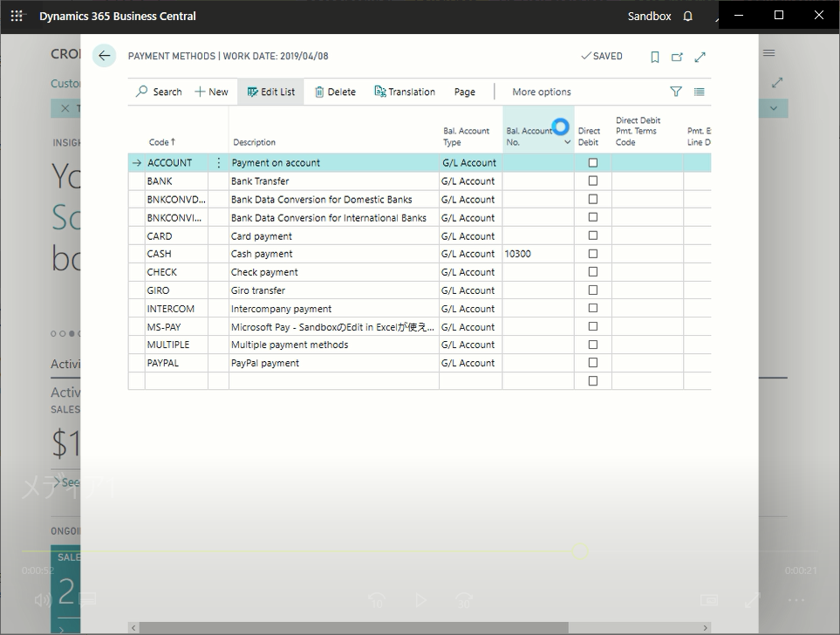
Task: Tick Direct Debit for BANK row
Action: pyautogui.click(x=593, y=181)
